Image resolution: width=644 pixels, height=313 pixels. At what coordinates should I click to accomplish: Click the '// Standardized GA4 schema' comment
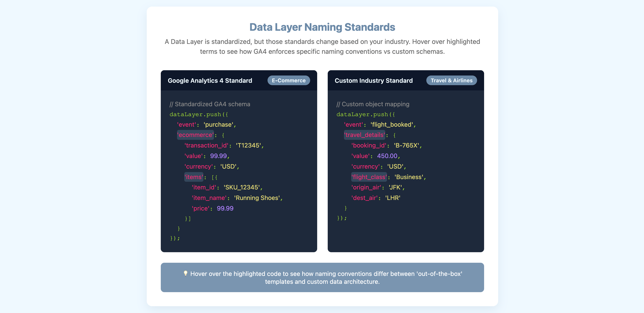210,104
